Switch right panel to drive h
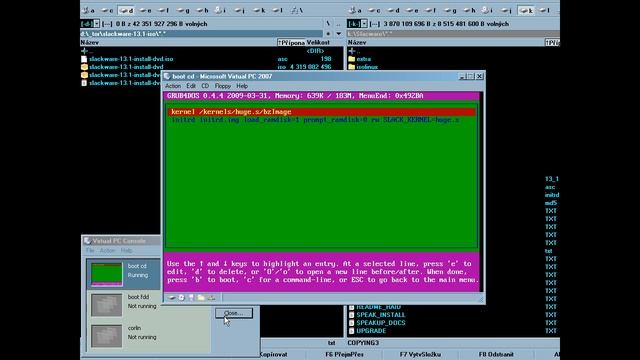Image resolution: width=640 pixels, height=360 pixels. (469, 10)
